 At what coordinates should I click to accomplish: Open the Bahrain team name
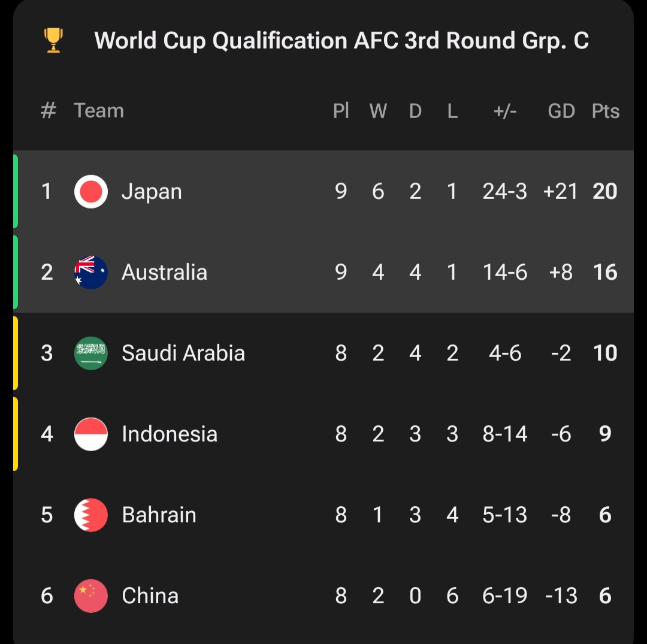(x=159, y=515)
